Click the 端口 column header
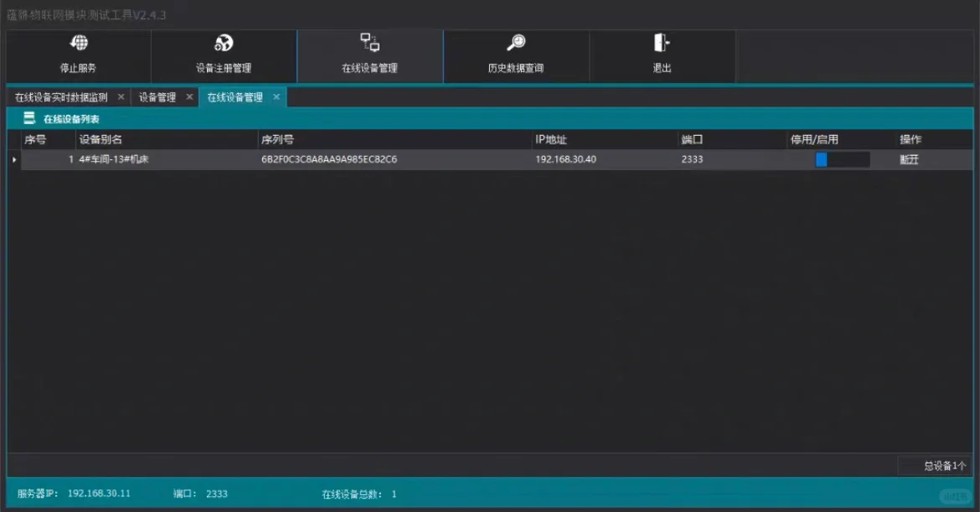 point(692,140)
